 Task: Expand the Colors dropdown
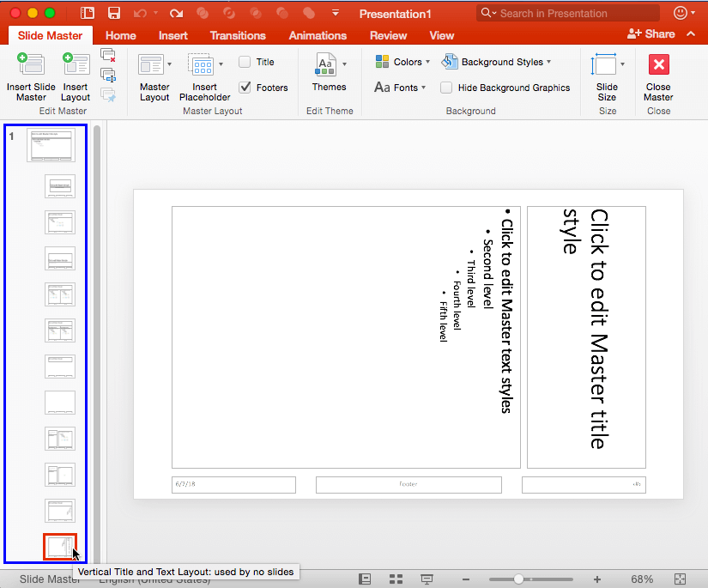click(x=402, y=62)
